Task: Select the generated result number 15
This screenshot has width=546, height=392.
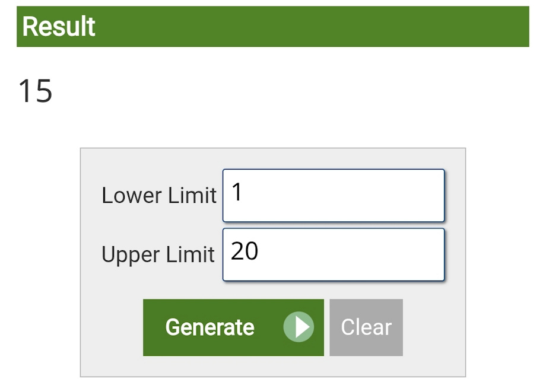Action: click(x=36, y=92)
